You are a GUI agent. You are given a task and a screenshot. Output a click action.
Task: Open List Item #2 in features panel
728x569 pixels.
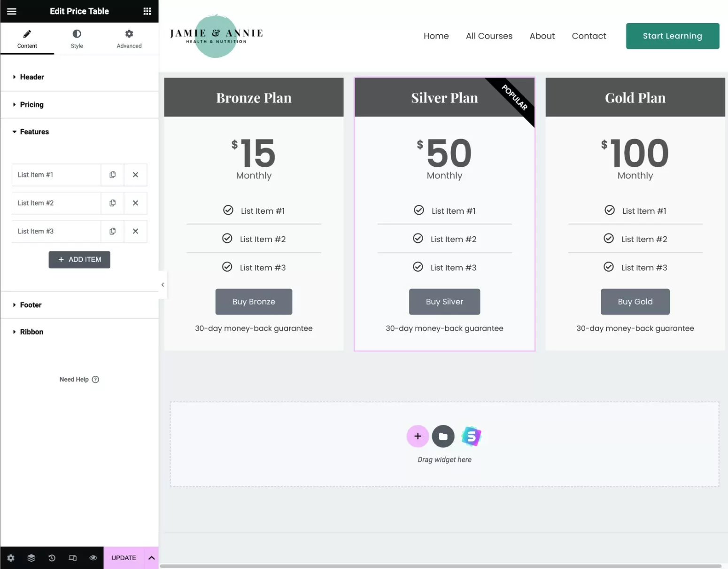56,203
